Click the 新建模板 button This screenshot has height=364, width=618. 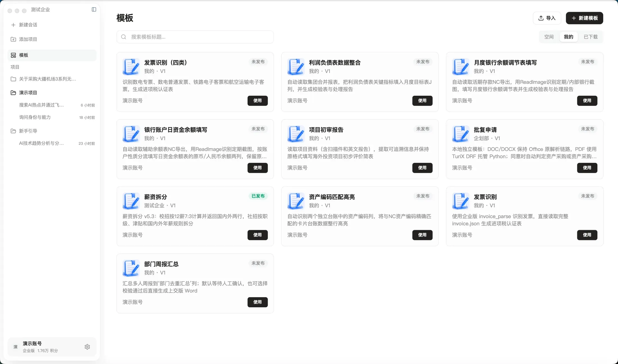click(584, 18)
